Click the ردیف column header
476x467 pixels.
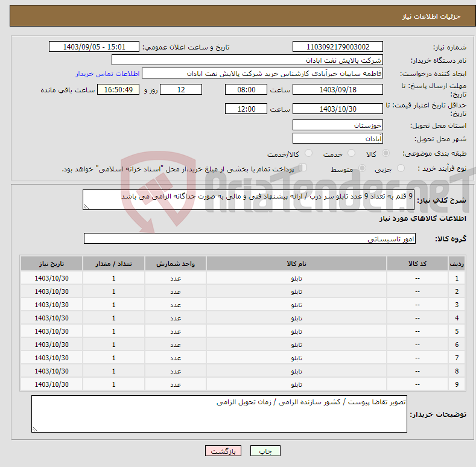[x=457, y=264]
